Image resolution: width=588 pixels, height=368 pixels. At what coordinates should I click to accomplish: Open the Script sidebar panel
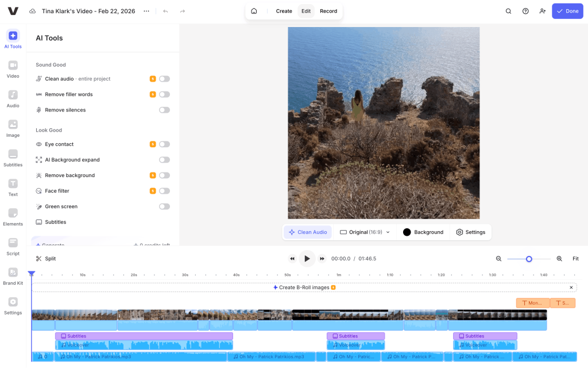tap(13, 245)
